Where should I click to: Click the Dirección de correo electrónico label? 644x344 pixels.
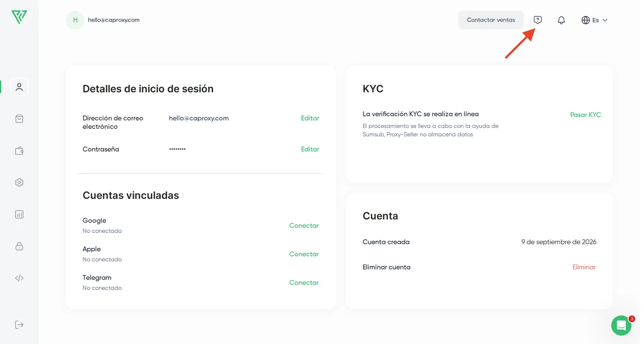[x=113, y=122]
